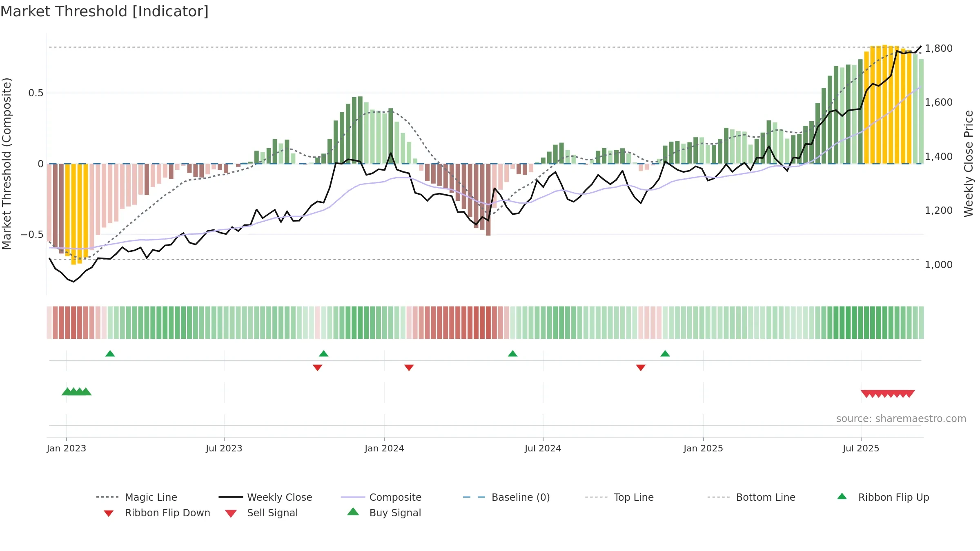Click the 1,000 price axis label
980x551 pixels.
pyautogui.click(x=939, y=264)
